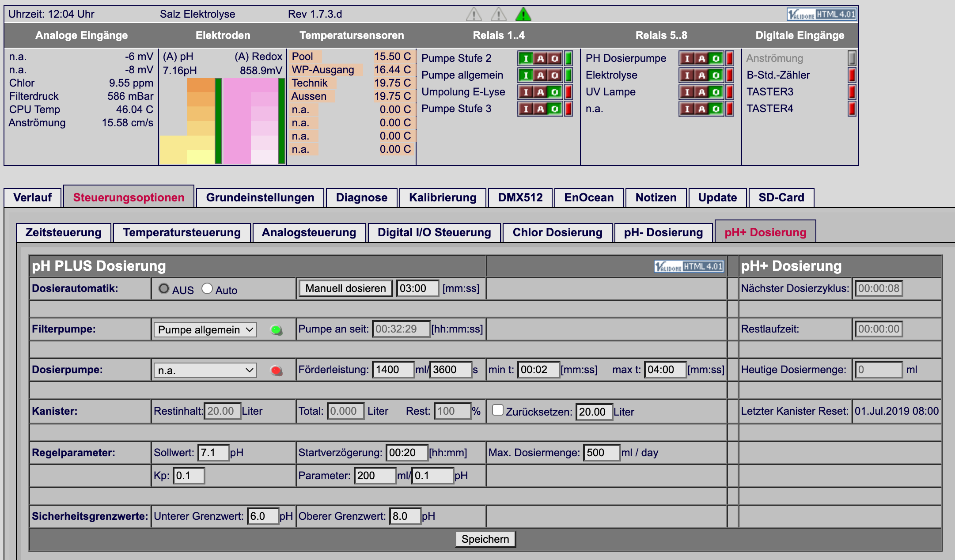Open the Digital I/O Steuerung sub-tab
Screen dimensions: 955x560
tap(434, 232)
